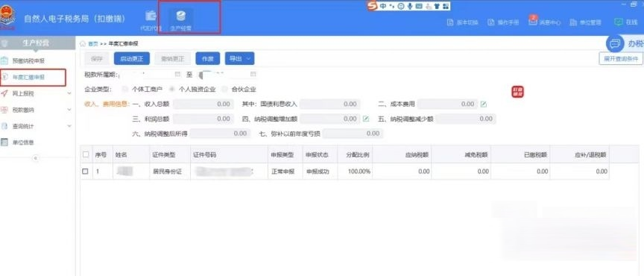
Task: Click the 居民身份证 cell in row 1
Action: click(x=170, y=172)
